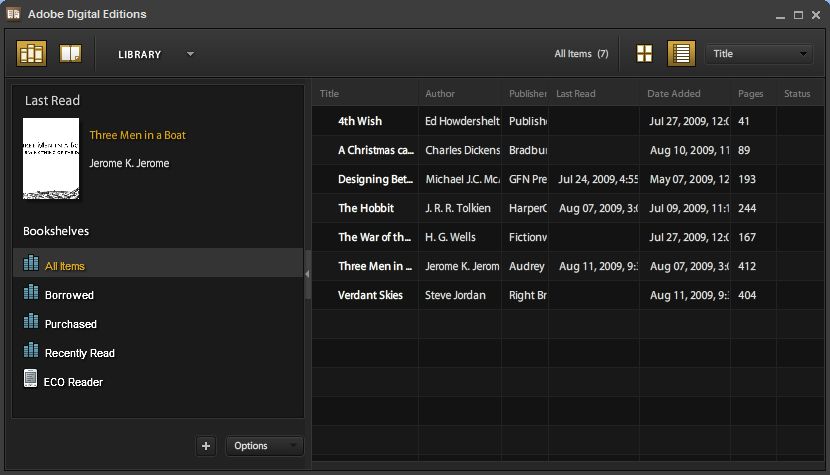The width and height of the screenshot is (830, 475).
Task: Click the All Items bookshelf icon
Action: click(x=31, y=263)
